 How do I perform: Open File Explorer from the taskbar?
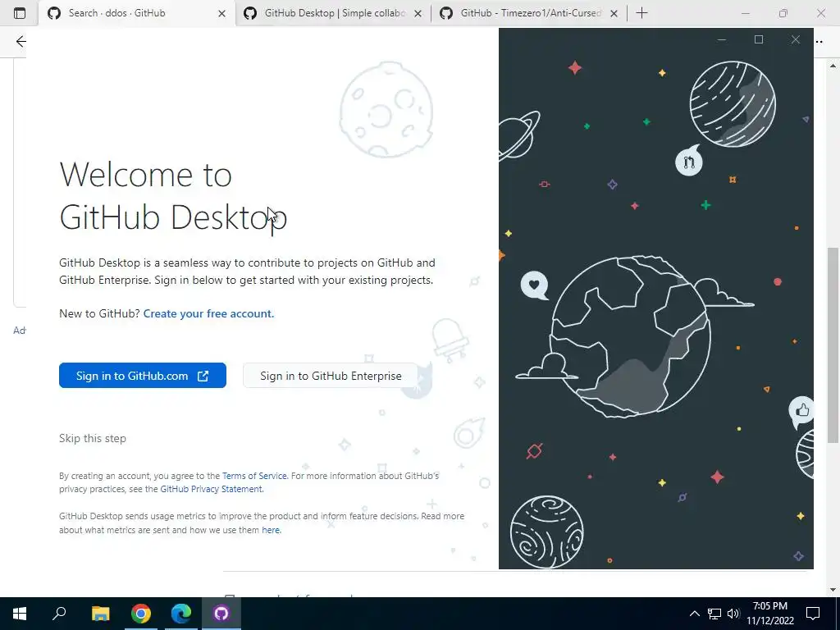100,614
